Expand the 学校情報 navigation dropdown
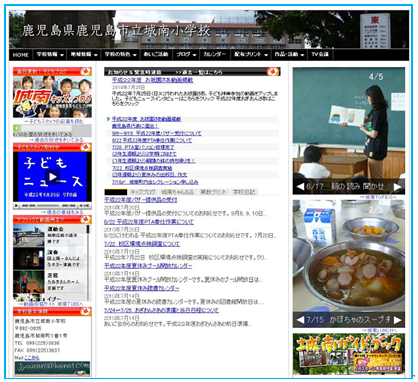Screen dimensions: 418x382 [x=50, y=55]
